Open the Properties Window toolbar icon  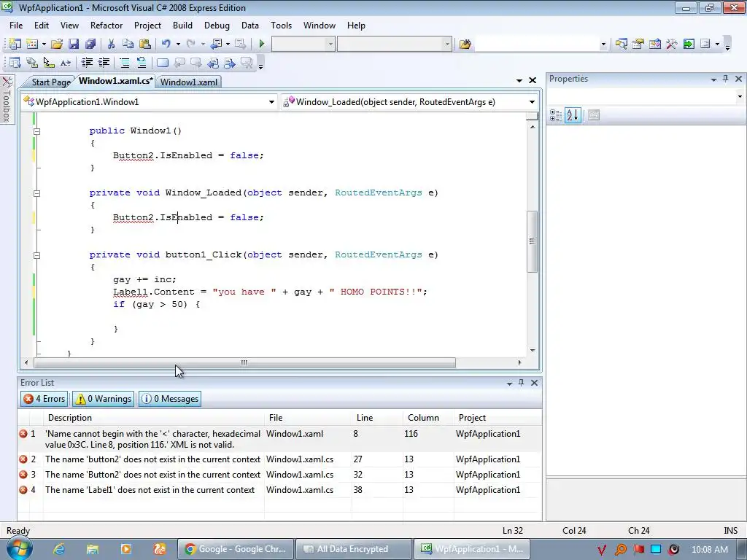(638, 44)
